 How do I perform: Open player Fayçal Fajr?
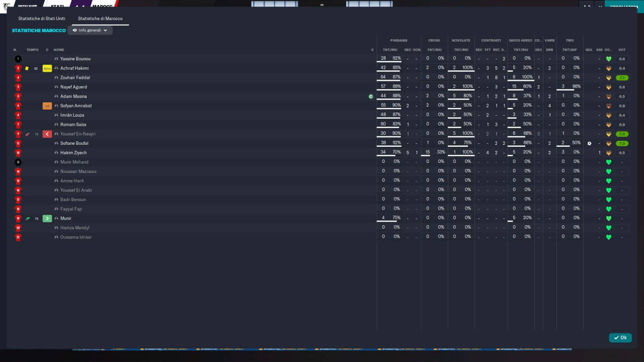[x=71, y=209]
